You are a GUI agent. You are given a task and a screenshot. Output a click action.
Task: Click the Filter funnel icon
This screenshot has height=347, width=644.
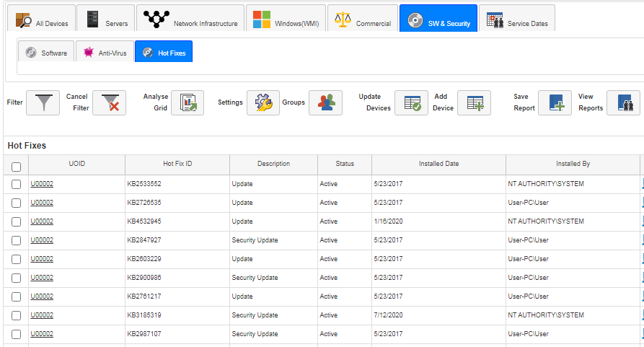(43, 102)
